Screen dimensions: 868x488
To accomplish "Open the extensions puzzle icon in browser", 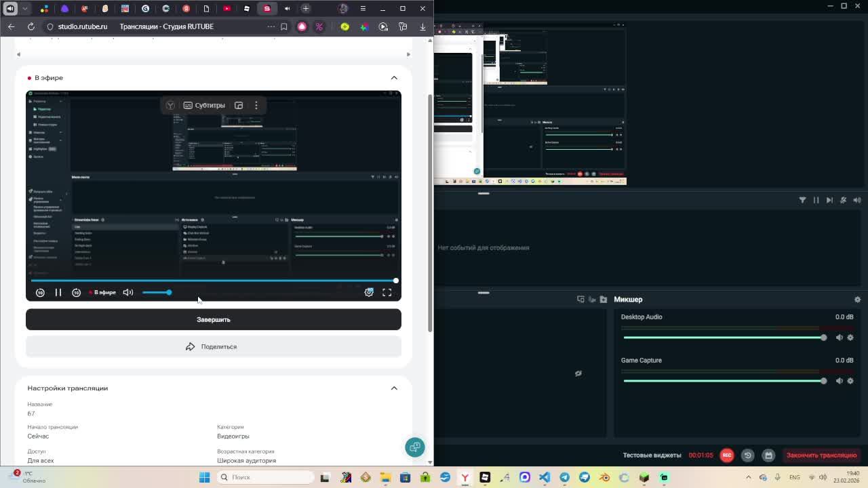I will click(403, 26).
